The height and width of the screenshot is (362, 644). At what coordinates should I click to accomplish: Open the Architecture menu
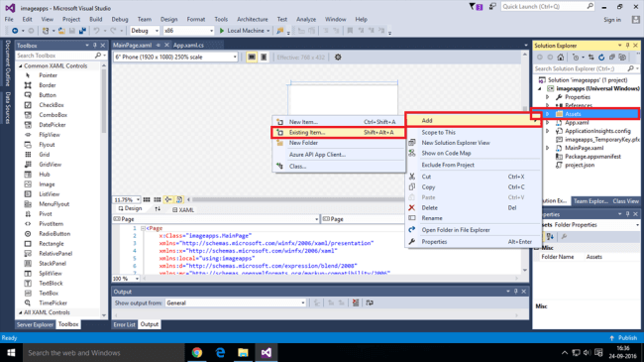(x=253, y=19)
